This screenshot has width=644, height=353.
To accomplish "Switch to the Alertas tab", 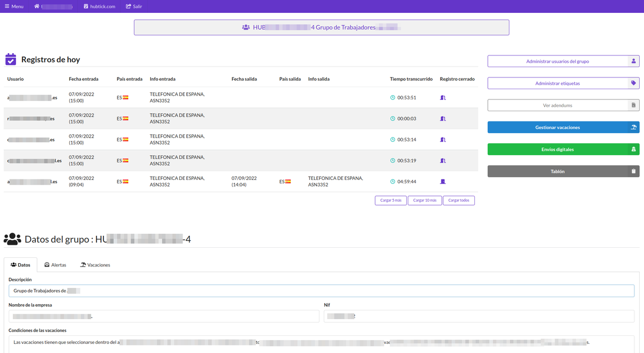I will point(55,265).
